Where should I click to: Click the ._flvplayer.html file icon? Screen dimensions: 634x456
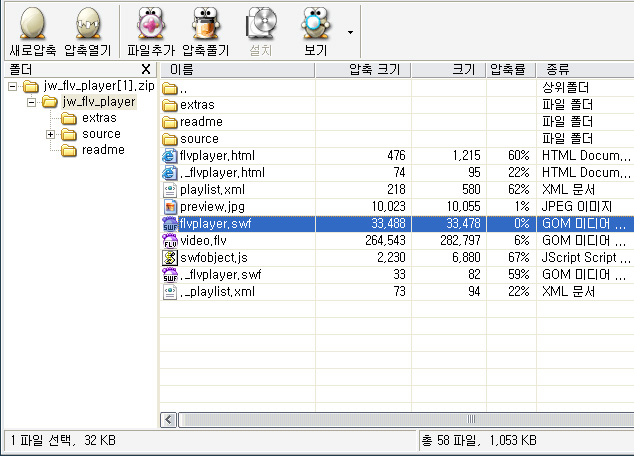170,173
